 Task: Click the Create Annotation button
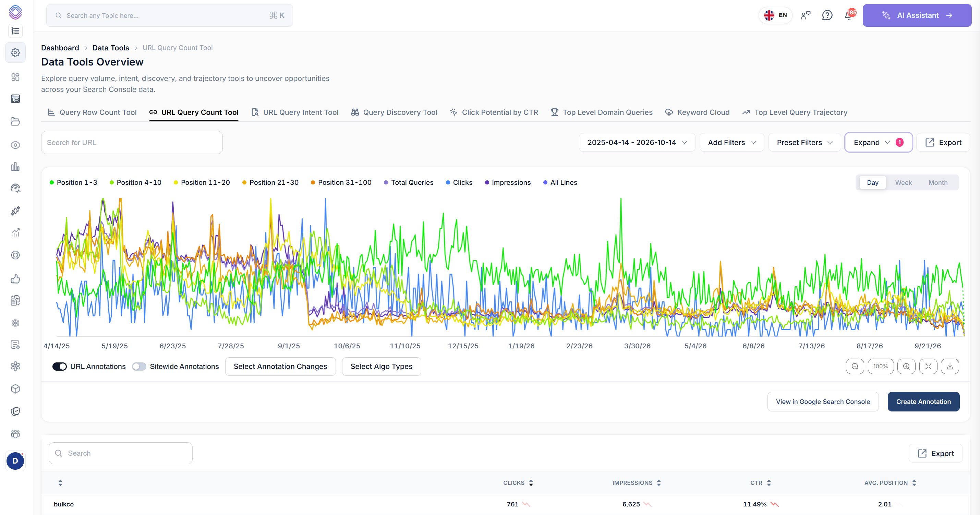coord(923,402)
